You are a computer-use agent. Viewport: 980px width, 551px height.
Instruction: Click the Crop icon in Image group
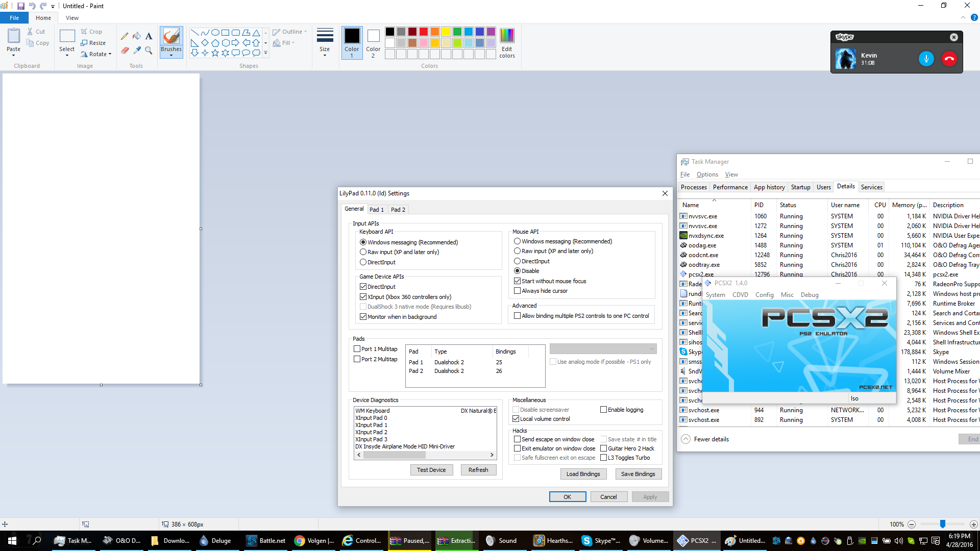[84, 32]
